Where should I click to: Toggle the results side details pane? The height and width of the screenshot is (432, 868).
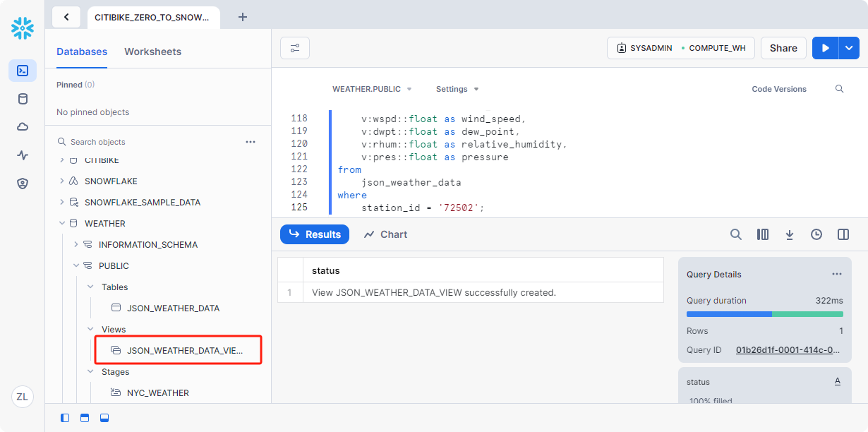point(843,234)
